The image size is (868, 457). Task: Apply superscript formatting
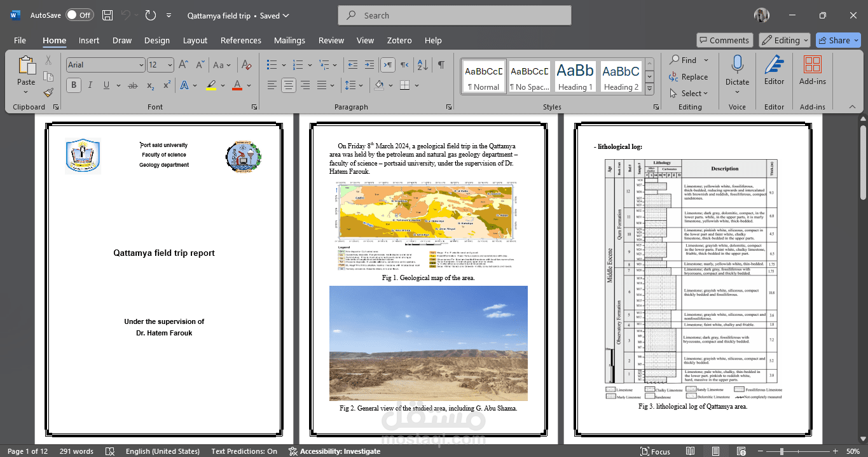pyautogui.click(x=167, y=85)
